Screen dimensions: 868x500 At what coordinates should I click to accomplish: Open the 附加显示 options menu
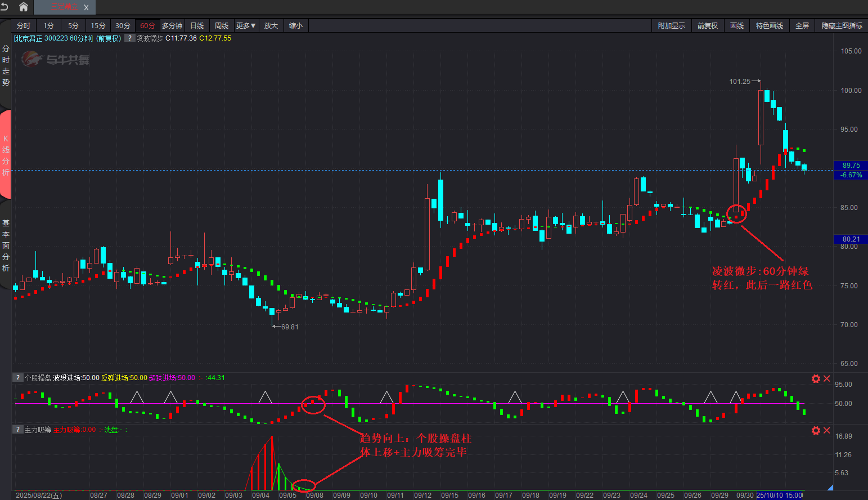[671, 26]
